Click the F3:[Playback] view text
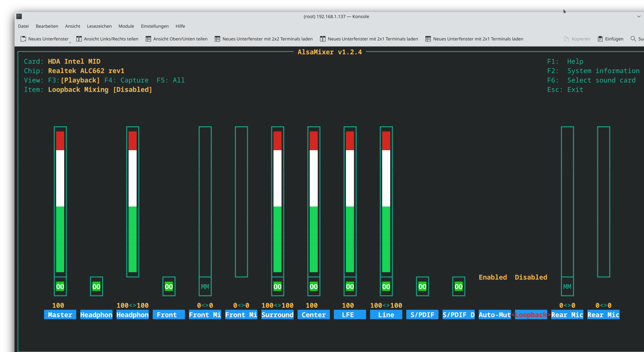The width and height of the screenshot is (644, 352). (x=74, y=80)
